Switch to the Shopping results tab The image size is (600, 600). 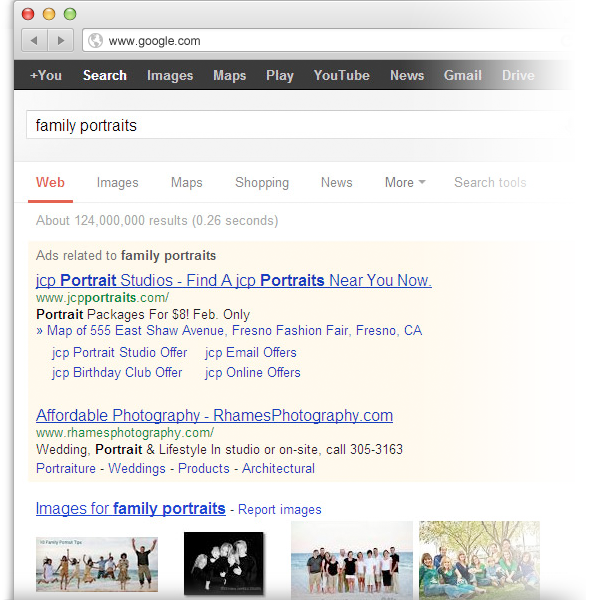pos(262,183)
